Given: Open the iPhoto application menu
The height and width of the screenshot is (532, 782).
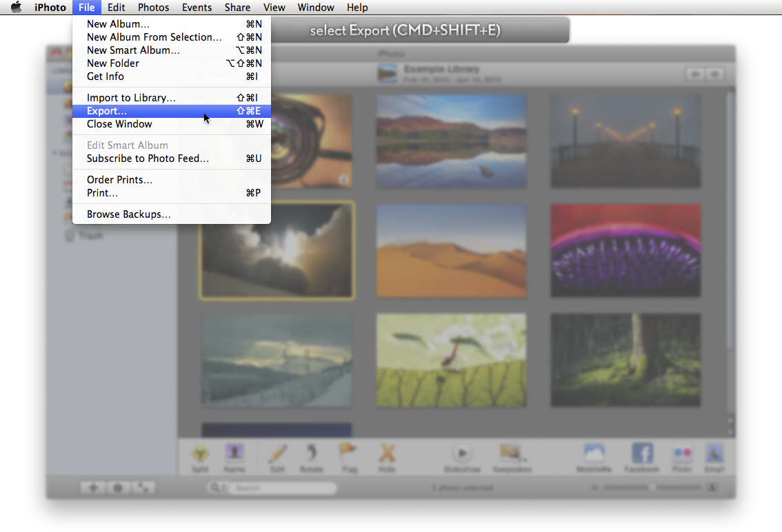Looking at the screenshot, I should pos(50,8).
